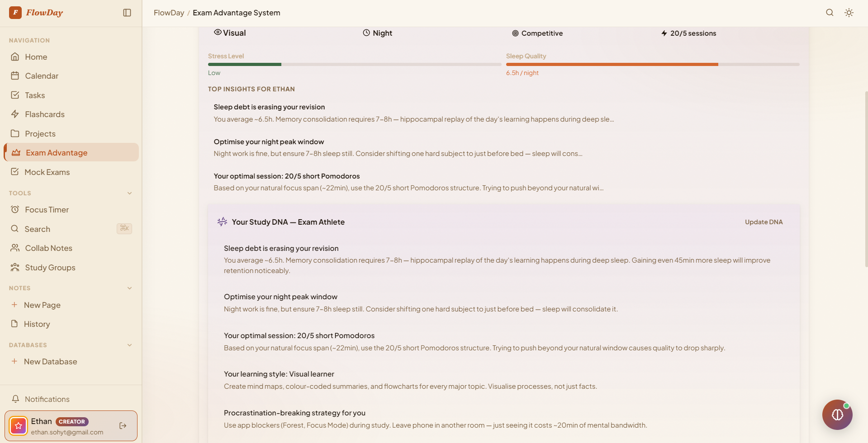The height and width of the screenshot is (443, 868).
Task: Collapse the Notes section chevron
Action: 130,288
